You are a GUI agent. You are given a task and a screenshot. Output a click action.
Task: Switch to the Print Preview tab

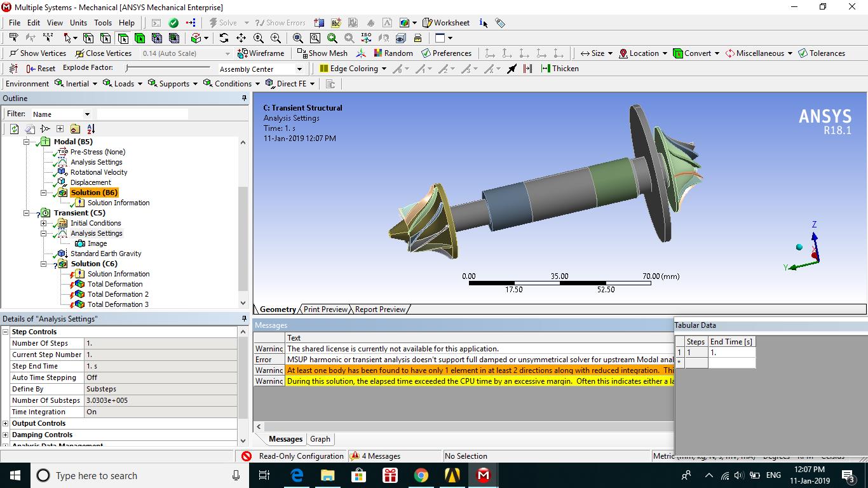325,309
